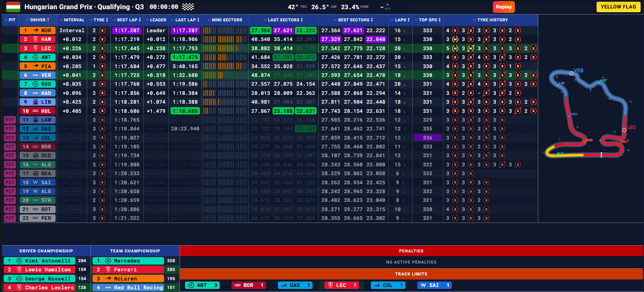Open BOR track limits badge
This screenshot has height=292, width=644.
coord(249,285)
